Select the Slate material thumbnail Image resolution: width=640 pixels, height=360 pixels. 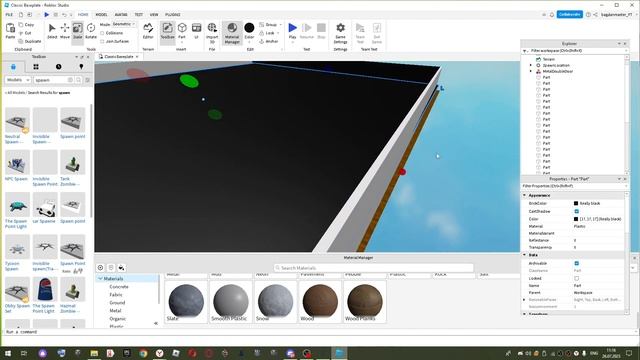[186, 302]
